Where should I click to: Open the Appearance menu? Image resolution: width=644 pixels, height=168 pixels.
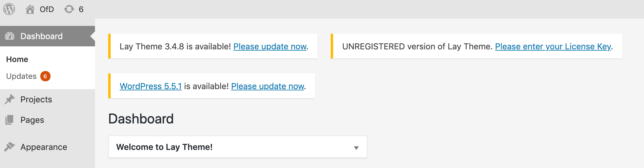[44, 147]
